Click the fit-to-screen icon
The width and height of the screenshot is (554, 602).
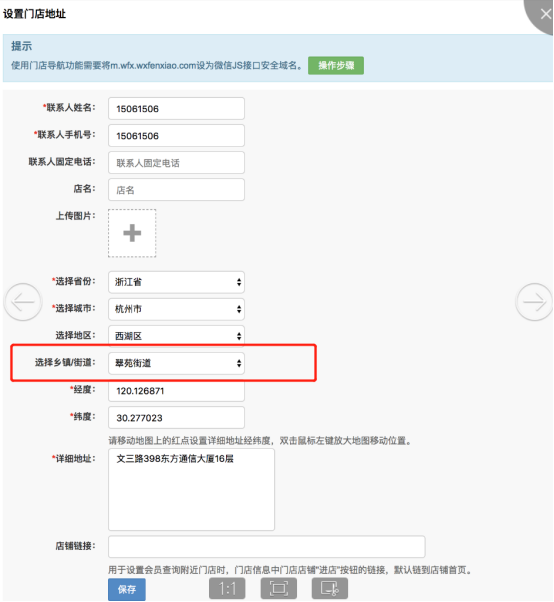(x=279, y=588)
